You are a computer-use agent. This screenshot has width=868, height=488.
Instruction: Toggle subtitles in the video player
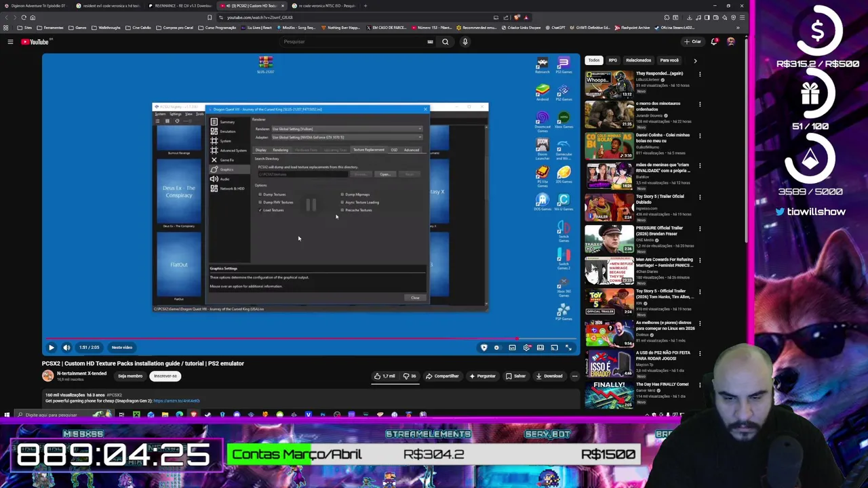coord(512,348)
